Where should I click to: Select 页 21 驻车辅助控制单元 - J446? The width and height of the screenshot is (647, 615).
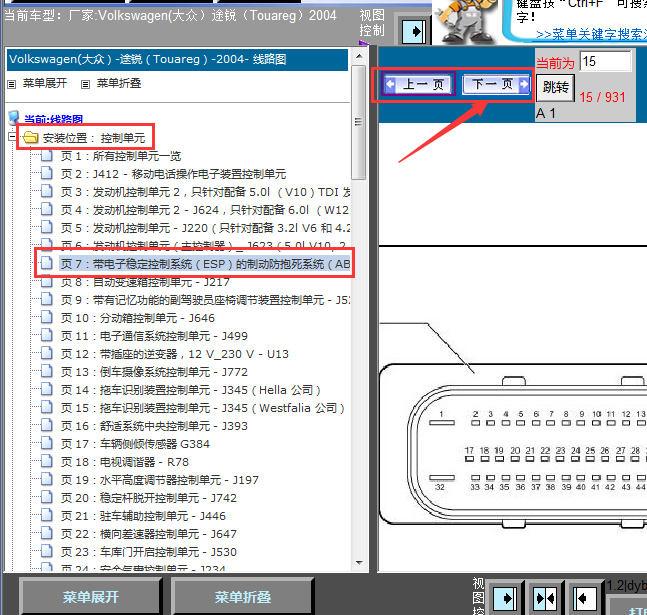(143, 516)
